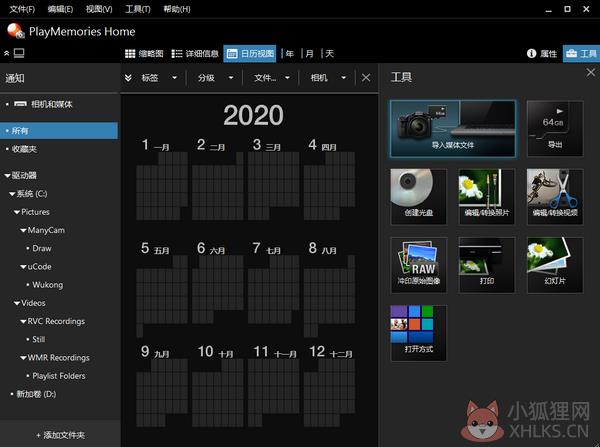
Task: Open 收藏夹 favorites in sidebar
Action: (24, 149)
